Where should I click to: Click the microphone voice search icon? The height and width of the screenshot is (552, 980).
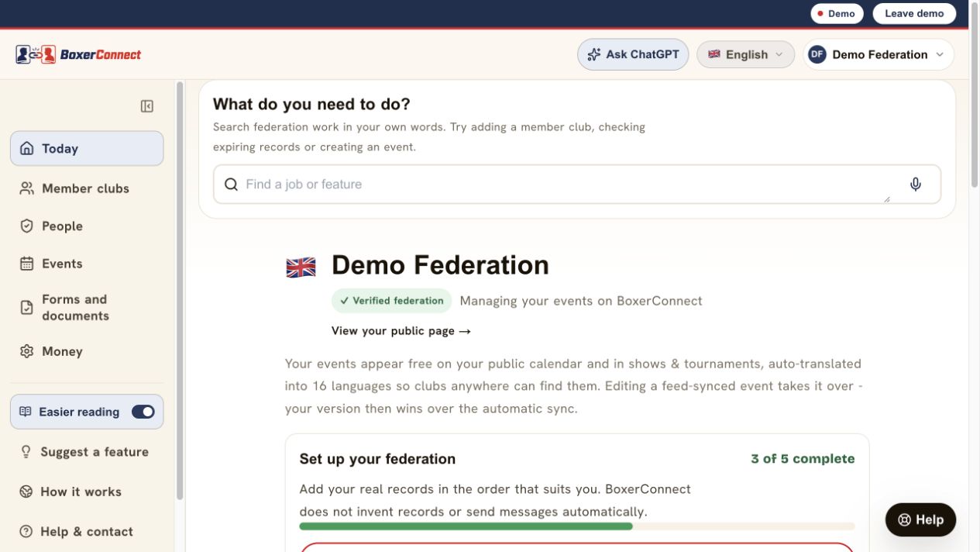(916, 185)
